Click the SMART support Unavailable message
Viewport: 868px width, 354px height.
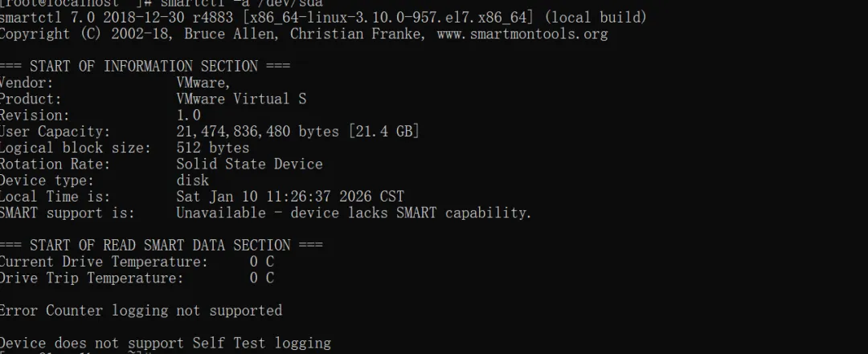click(354, 213)
